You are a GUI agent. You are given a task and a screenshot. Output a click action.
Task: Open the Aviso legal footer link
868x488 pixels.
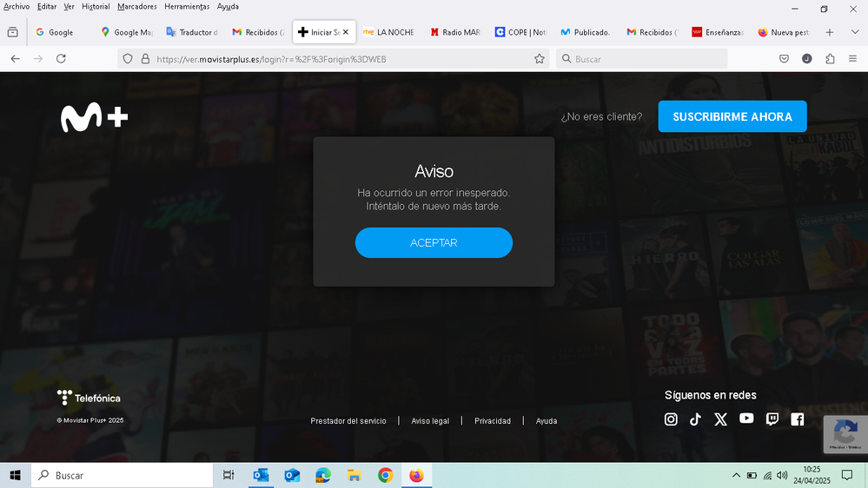(430, 421)
